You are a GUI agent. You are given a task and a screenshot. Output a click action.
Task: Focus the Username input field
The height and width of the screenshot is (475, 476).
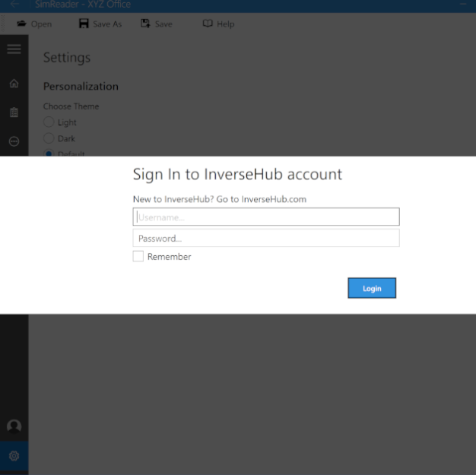coord(266,217)
